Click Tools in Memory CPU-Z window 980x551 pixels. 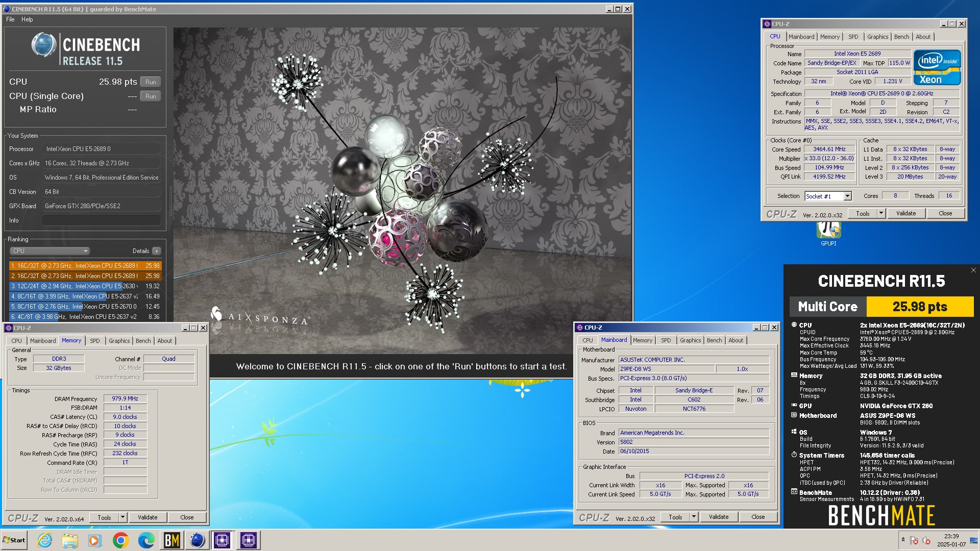[x=104, y=517]
